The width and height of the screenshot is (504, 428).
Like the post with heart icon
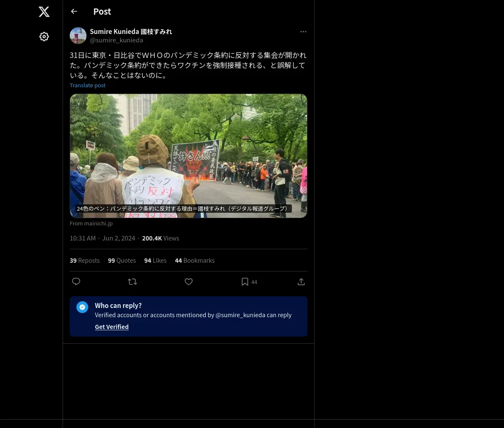coord(189,282)
